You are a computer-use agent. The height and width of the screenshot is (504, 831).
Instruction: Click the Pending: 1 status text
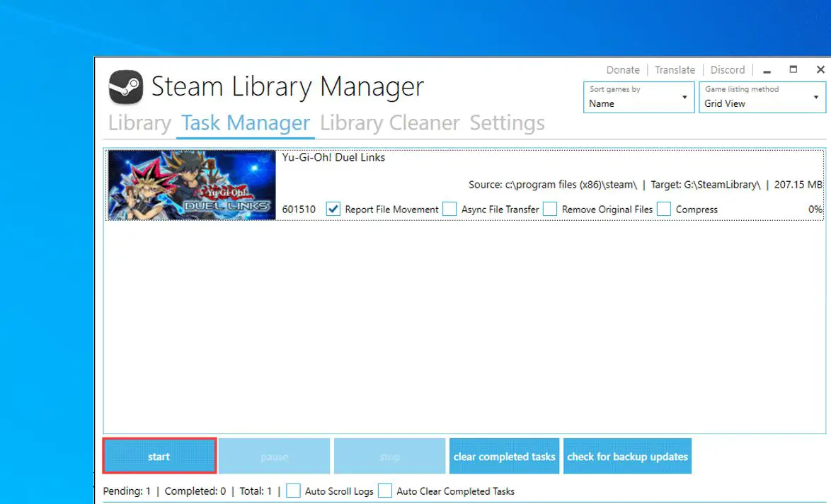point(127,491)
